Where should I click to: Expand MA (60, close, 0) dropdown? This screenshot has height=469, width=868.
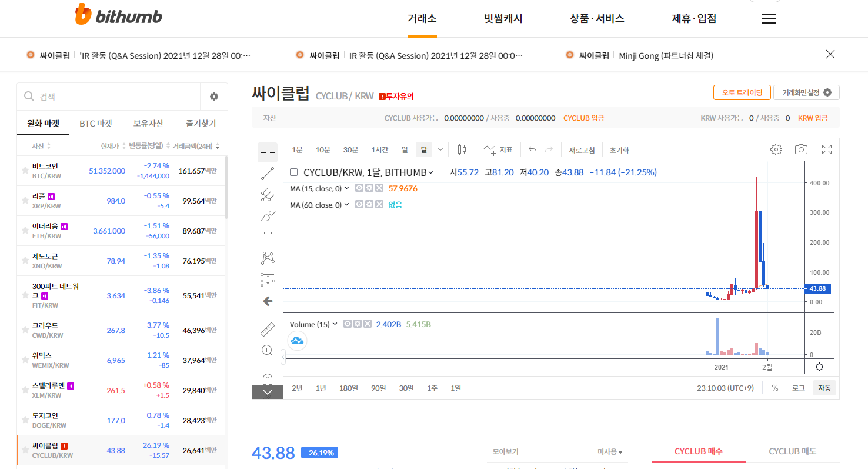pyautogui.click(x=346, y=205)
